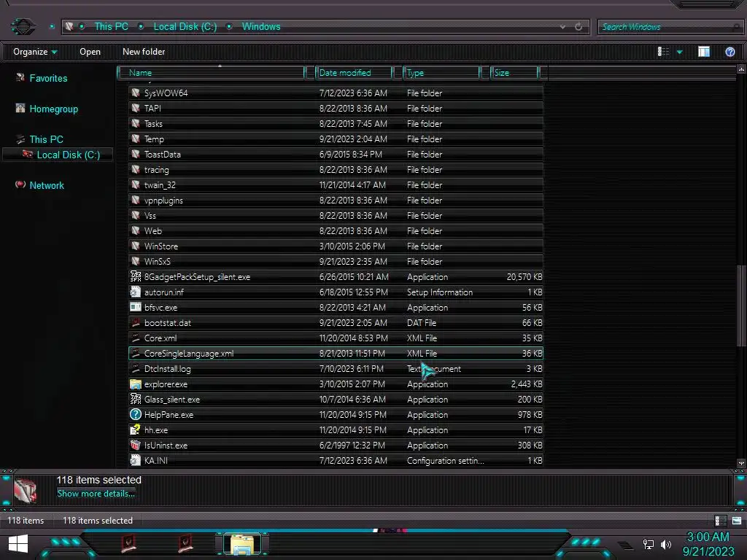
Task: Select Favorites in navigation pane
Action: click(x=48, y=78)
